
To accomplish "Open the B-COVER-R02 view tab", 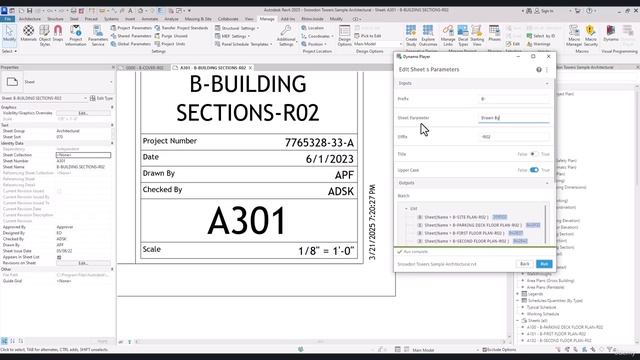I will coord(145,68).
